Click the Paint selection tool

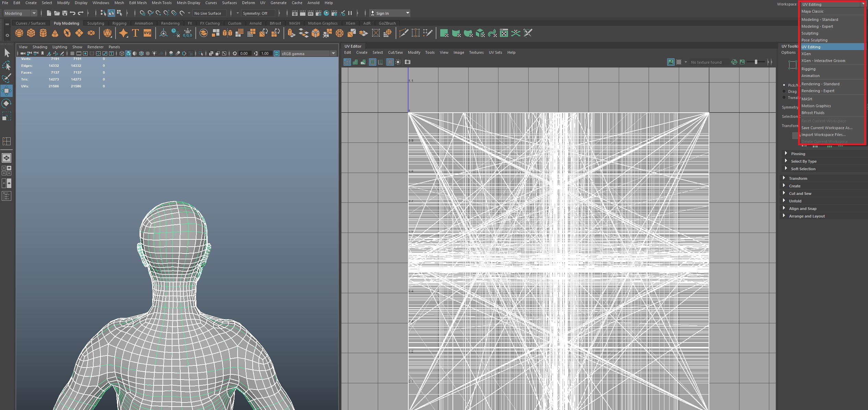coord(7,78)
